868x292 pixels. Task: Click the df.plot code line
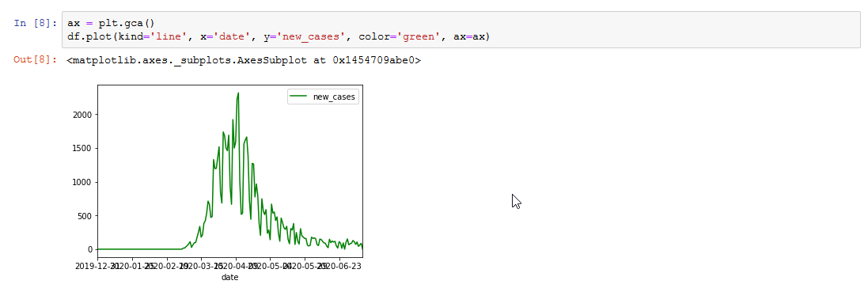pyautogui.click(x=279, y=37)
